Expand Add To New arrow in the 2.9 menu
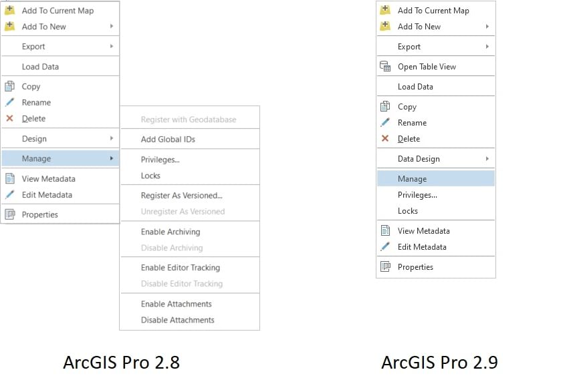The height and width of the screenshot is (392, 567). click(487, 27)
